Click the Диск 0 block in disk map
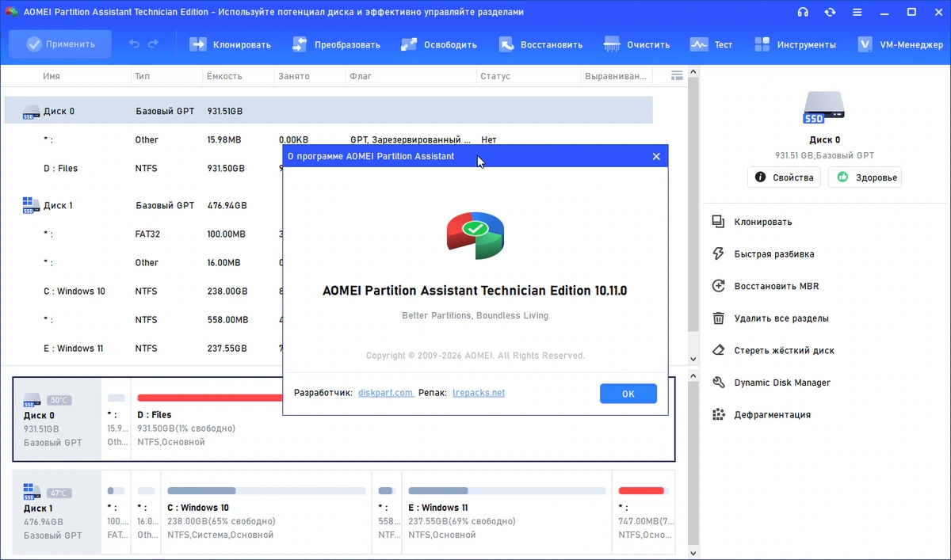The image size is (951, 560). click(x=58, y=419)
